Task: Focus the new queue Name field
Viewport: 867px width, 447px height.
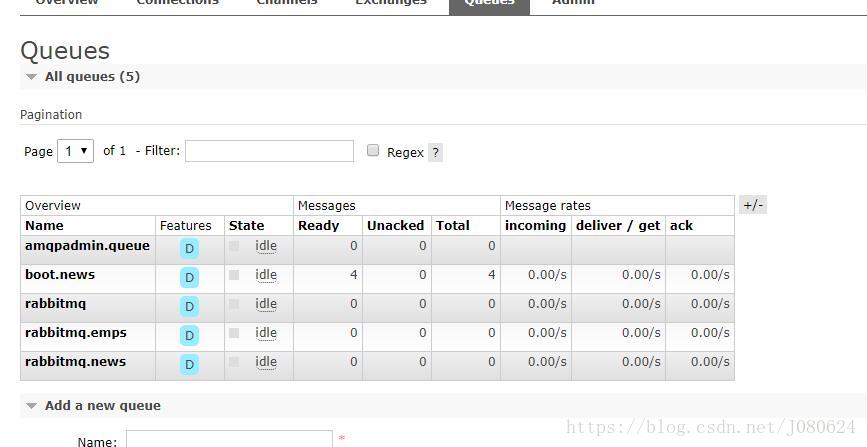Action: (229, 439)
